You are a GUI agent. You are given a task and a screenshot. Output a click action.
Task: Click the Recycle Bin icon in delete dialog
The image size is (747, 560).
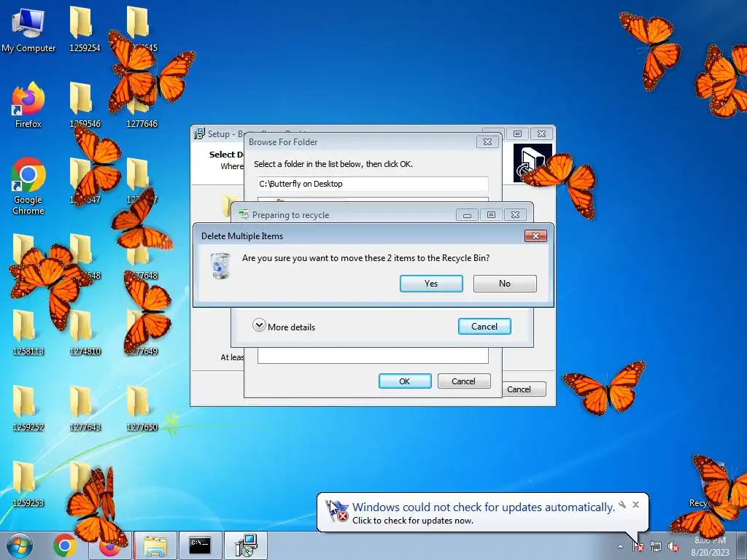click(x=220, y=265)
